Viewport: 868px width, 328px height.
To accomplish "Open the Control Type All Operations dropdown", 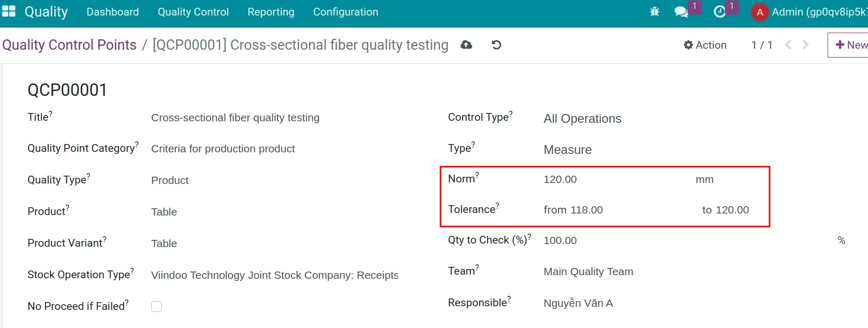I will tap(582, 119).
